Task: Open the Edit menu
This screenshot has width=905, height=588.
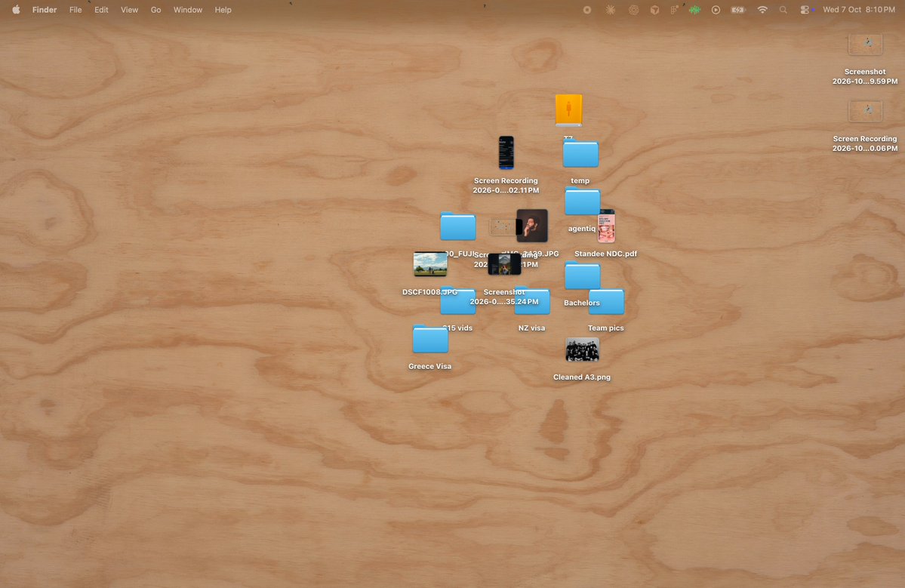Action: (102, 10)
